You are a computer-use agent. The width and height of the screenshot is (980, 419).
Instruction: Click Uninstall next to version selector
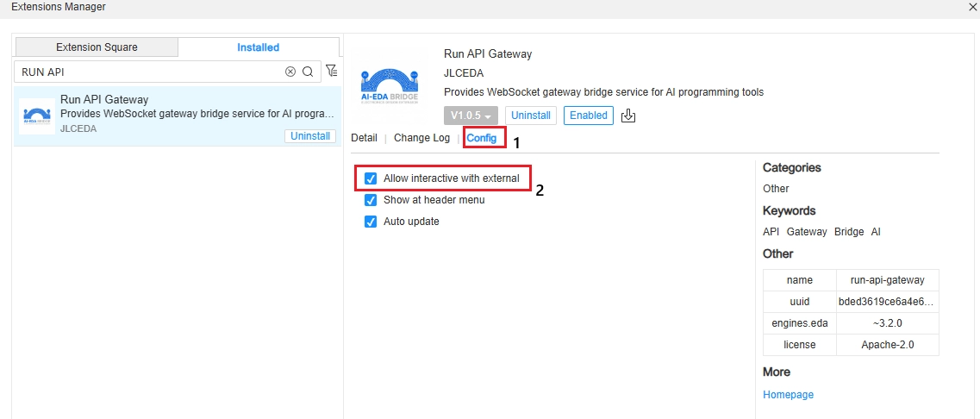(x=531, y=116)
